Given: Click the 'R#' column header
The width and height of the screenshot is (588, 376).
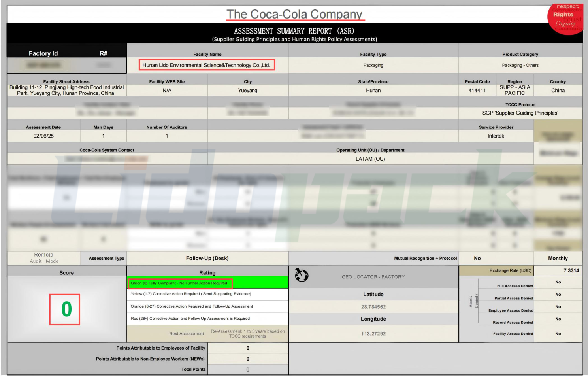Looking at the screenshot, I should pyautogui.click(x=104, y=53).
